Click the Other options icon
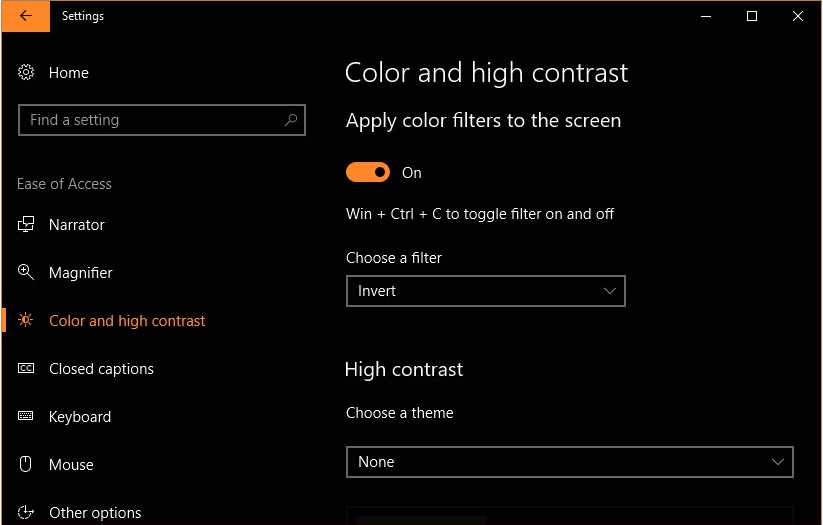The image size is (823, 525). click(26, 512)
